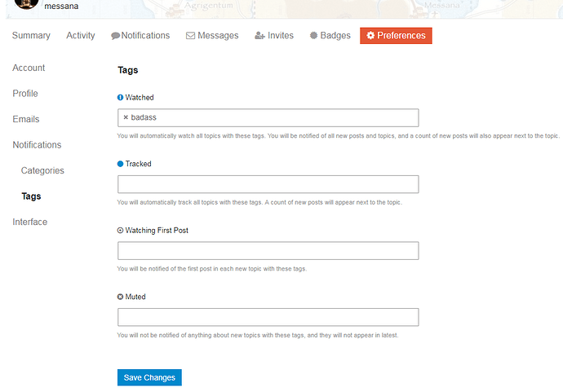Image resolution: width=563 pixels, height=392 pixels.
Task: Remove the badass tag with the x icon
Action: tap(126, 117)
